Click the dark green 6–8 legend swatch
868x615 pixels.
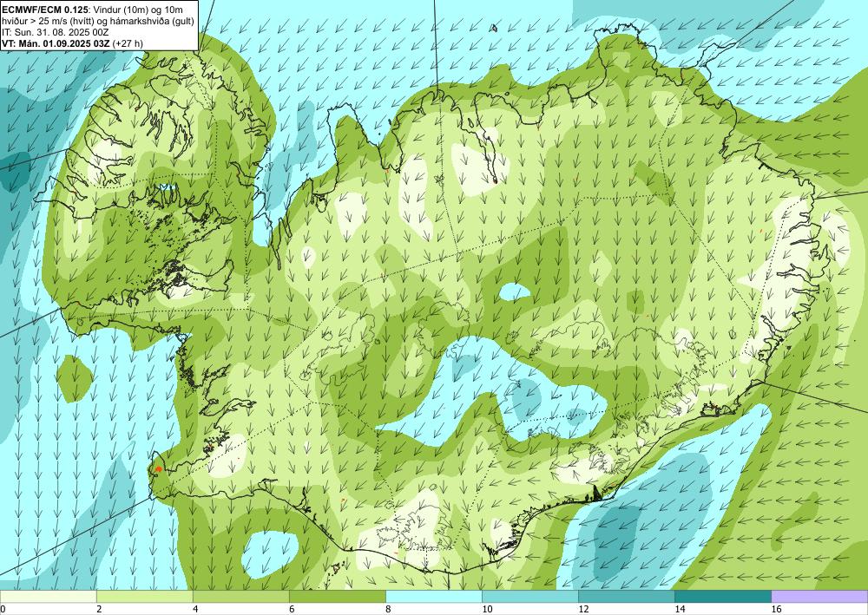(337, 597)
